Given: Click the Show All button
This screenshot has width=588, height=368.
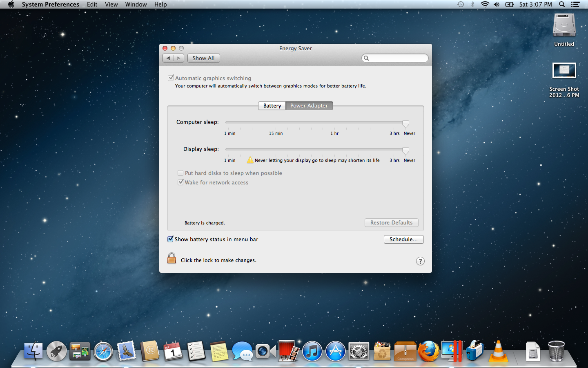Looking at the screenshot, I should pyautogui.click(x=203, y=58).
